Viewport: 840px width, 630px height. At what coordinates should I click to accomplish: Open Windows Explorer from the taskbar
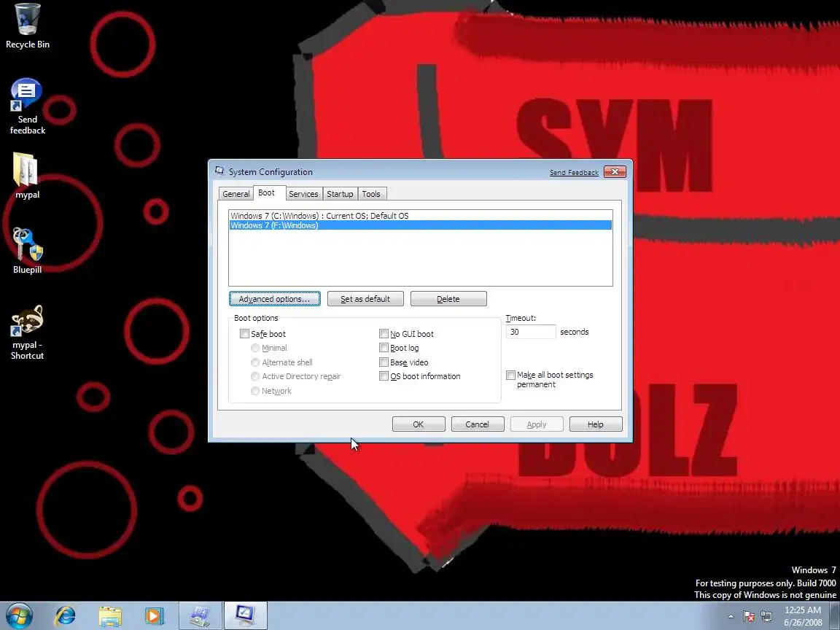click(110, 616)
